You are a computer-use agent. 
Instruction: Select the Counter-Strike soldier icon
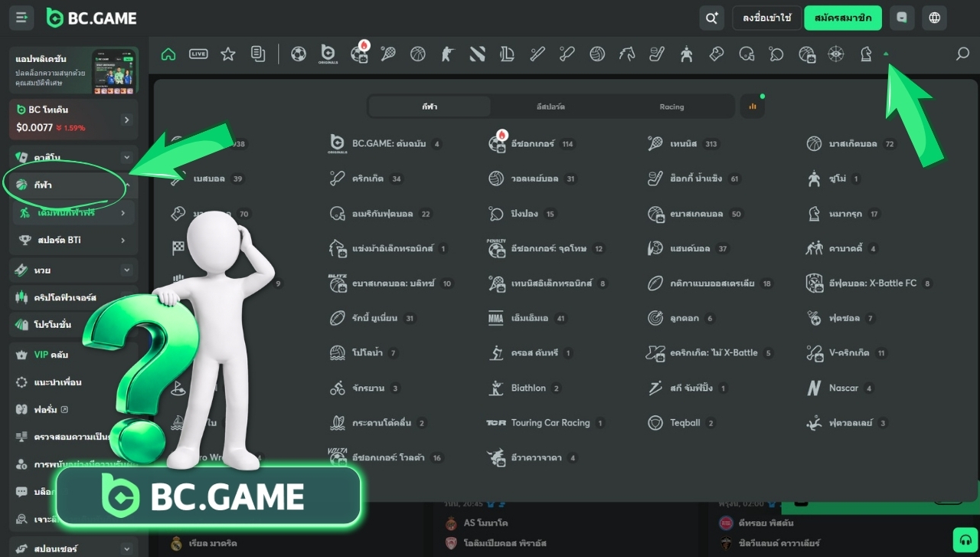point(447,54)
